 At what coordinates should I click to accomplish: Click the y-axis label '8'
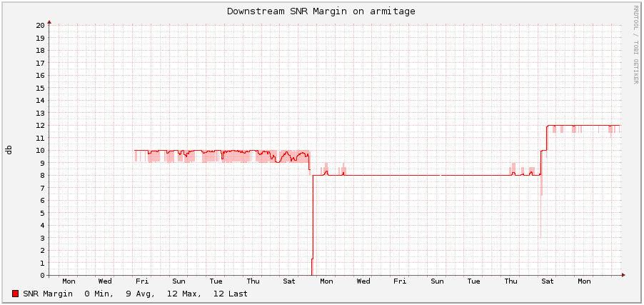[x=42, y=176]
